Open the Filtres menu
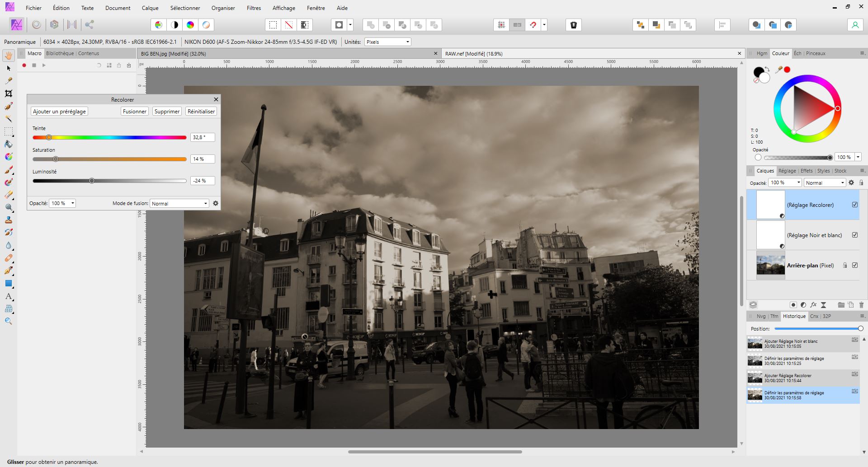The image size is (868, 467). [254, 8]
